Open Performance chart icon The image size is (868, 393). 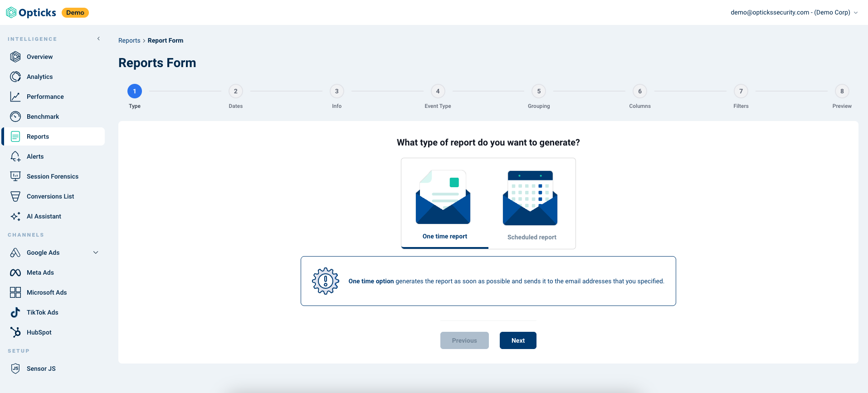15,97
